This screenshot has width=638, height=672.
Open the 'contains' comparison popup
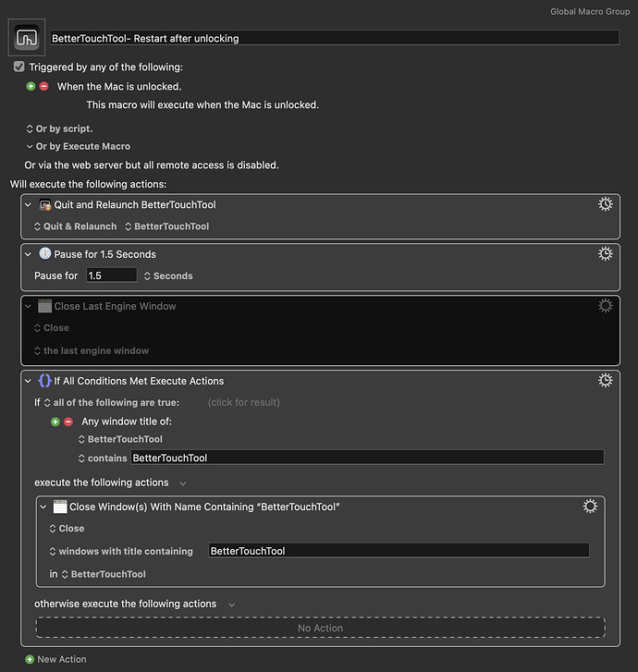click(x=103, y=458)
